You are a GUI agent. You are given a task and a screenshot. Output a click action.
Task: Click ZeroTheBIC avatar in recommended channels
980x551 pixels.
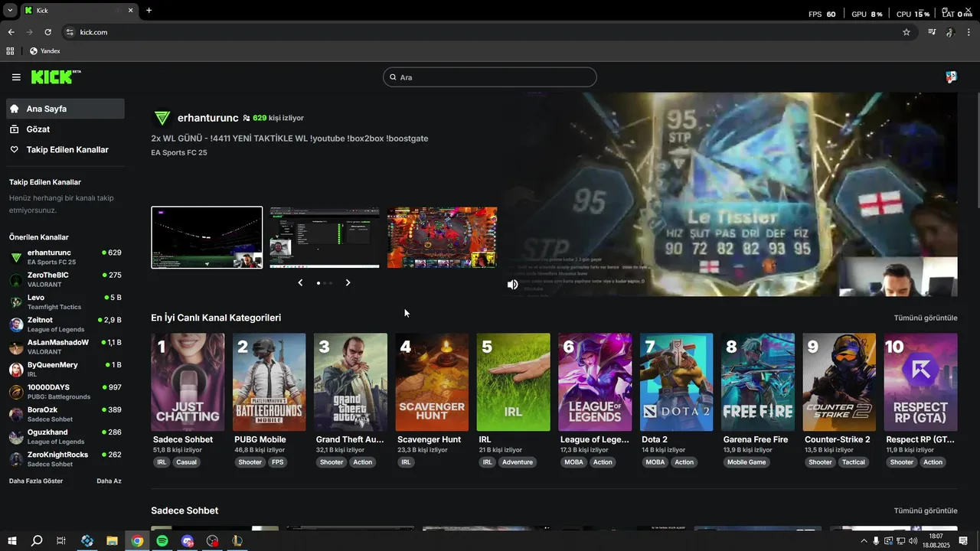point(16,280)
